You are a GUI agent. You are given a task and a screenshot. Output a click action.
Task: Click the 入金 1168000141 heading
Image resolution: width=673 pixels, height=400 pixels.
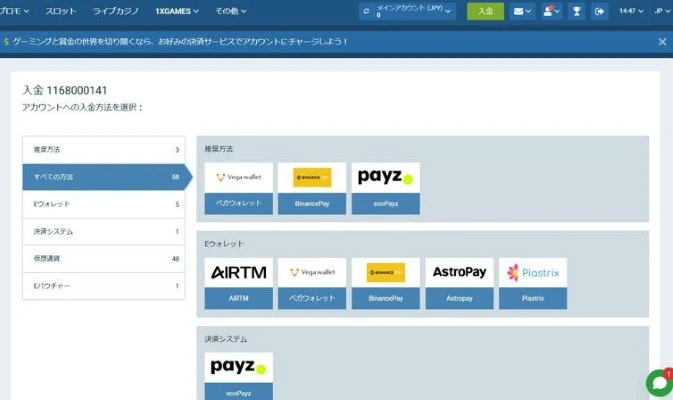click(65, 91)
